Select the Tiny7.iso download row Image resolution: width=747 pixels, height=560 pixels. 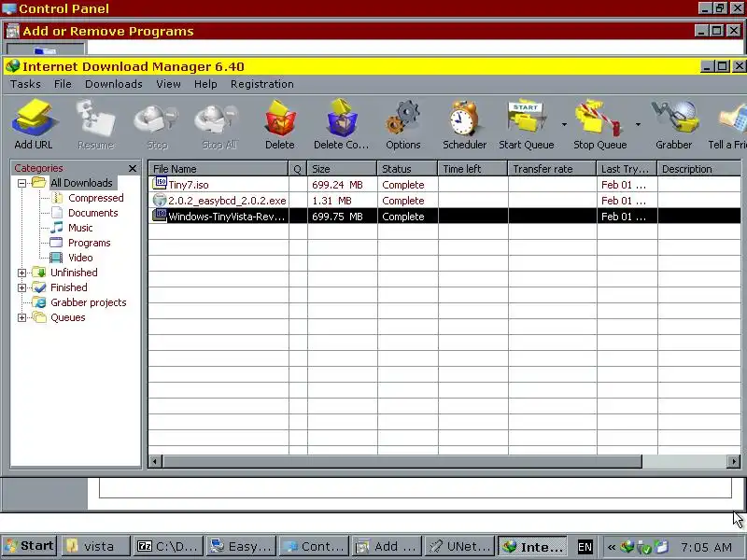coord(444,185)
